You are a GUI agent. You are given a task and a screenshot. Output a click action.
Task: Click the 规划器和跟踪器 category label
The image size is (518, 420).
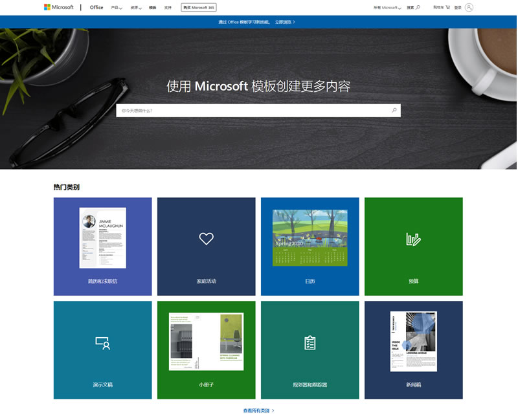310,384
